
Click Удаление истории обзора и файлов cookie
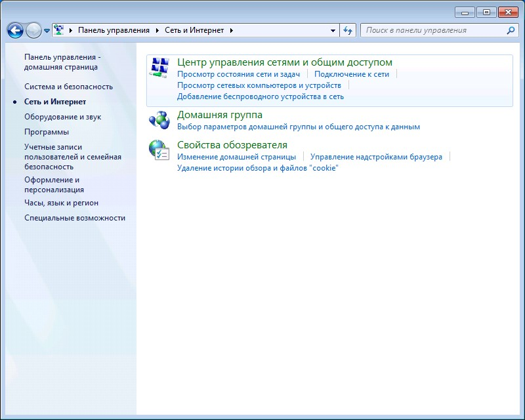(257, 168)
